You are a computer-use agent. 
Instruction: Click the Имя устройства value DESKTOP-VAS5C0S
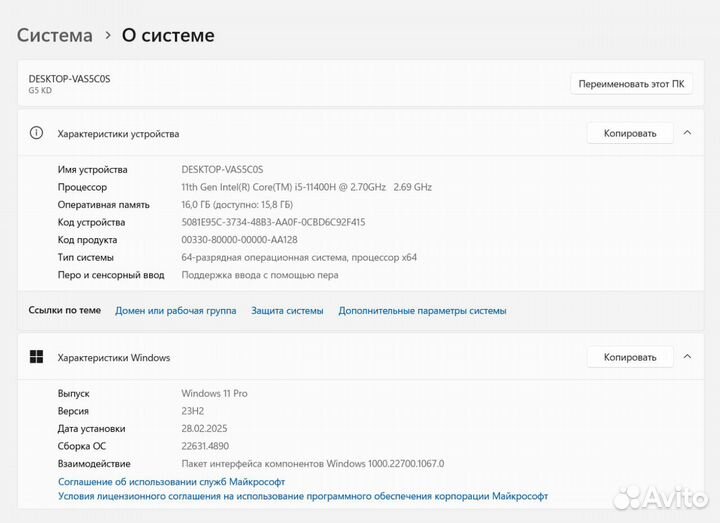click(222, 169)
